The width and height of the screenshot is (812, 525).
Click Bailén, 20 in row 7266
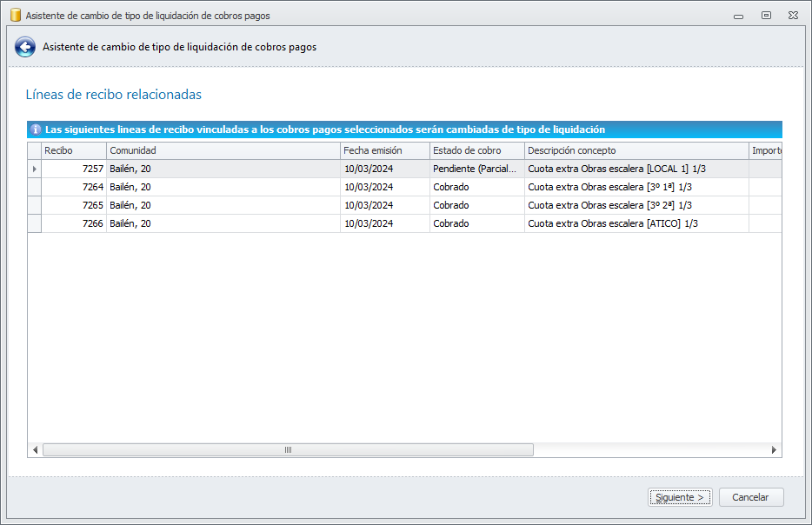(x=223, y=223)
